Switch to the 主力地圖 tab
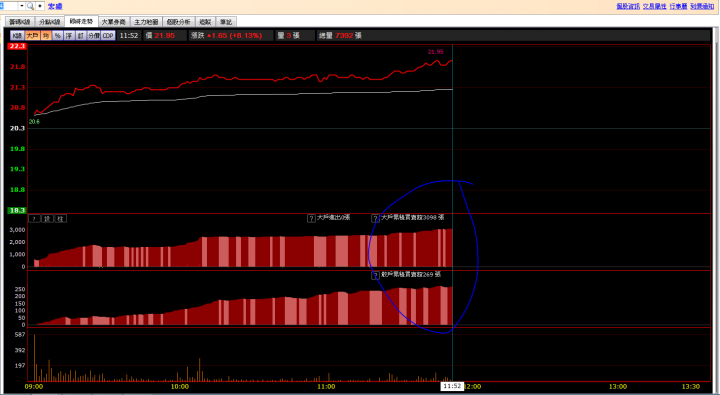This screenshot has height=395, width=720. 146,22
